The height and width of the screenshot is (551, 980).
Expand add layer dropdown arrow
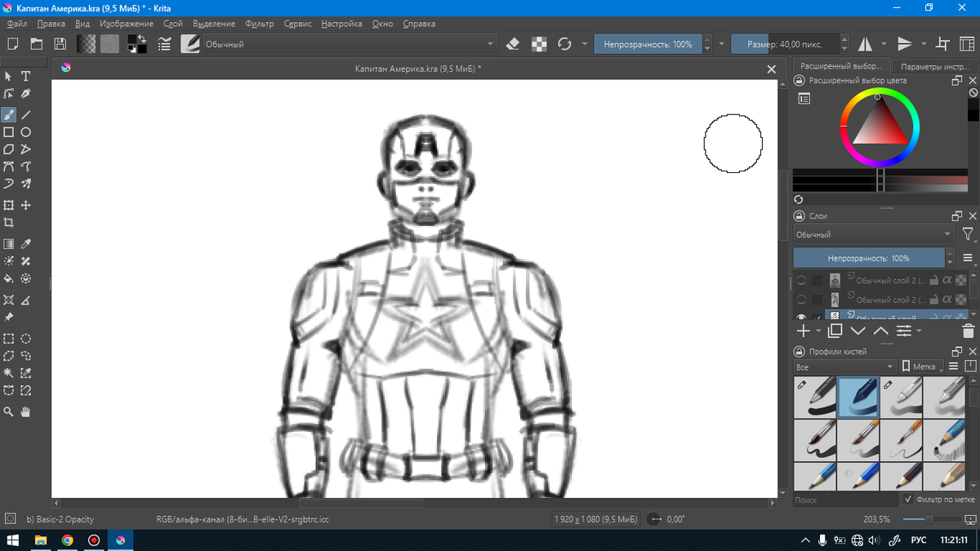pos(818,331)
